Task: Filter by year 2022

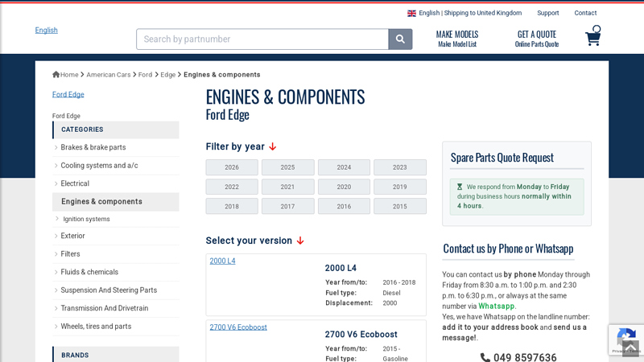Action: click(232, 187)
